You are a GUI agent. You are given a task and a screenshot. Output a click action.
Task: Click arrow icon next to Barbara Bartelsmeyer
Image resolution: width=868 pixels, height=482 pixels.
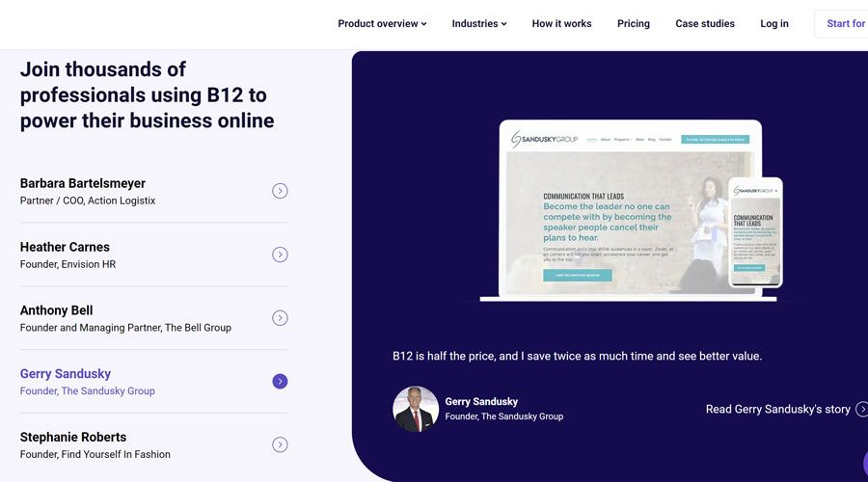pos(280,191)
